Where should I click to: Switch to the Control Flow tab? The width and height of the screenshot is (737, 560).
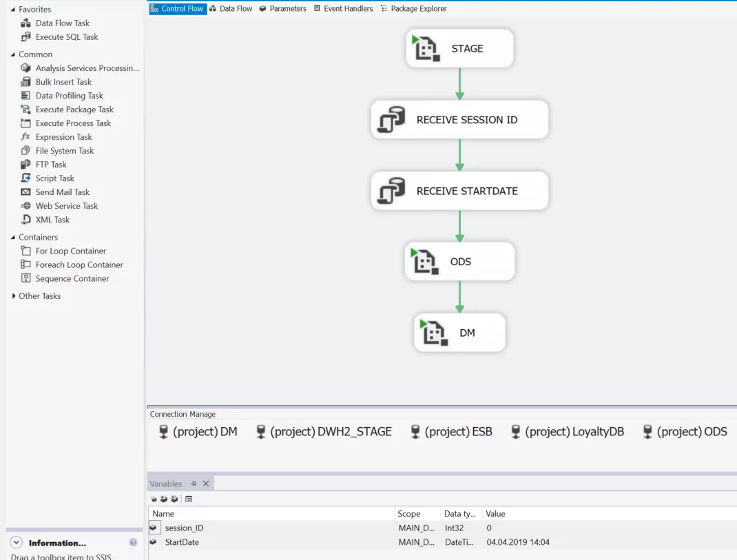coord(178,8)
